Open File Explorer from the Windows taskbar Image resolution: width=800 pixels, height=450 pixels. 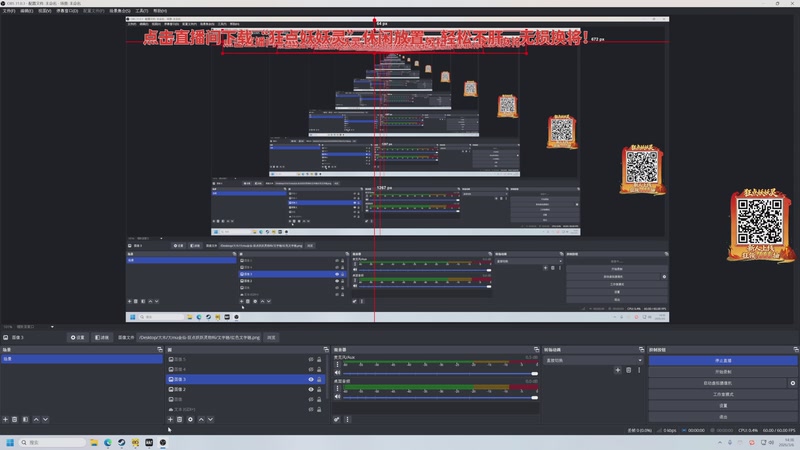click(x=94, y=442)
